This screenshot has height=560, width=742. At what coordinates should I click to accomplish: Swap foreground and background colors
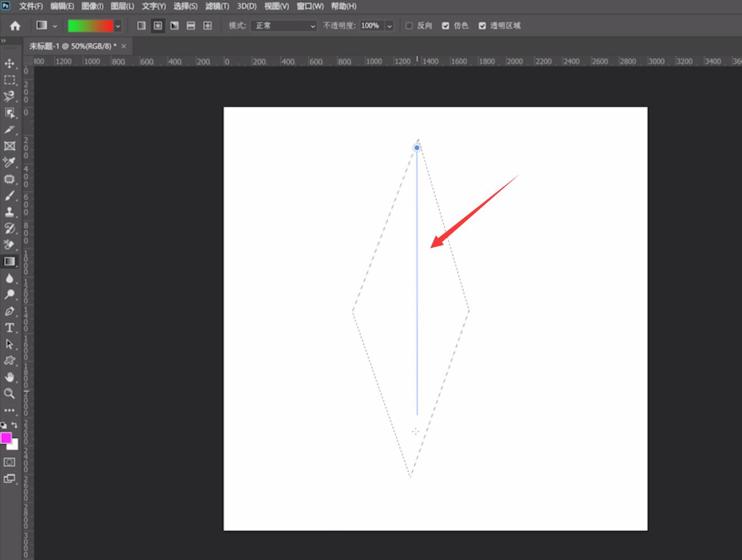point(15,425)
